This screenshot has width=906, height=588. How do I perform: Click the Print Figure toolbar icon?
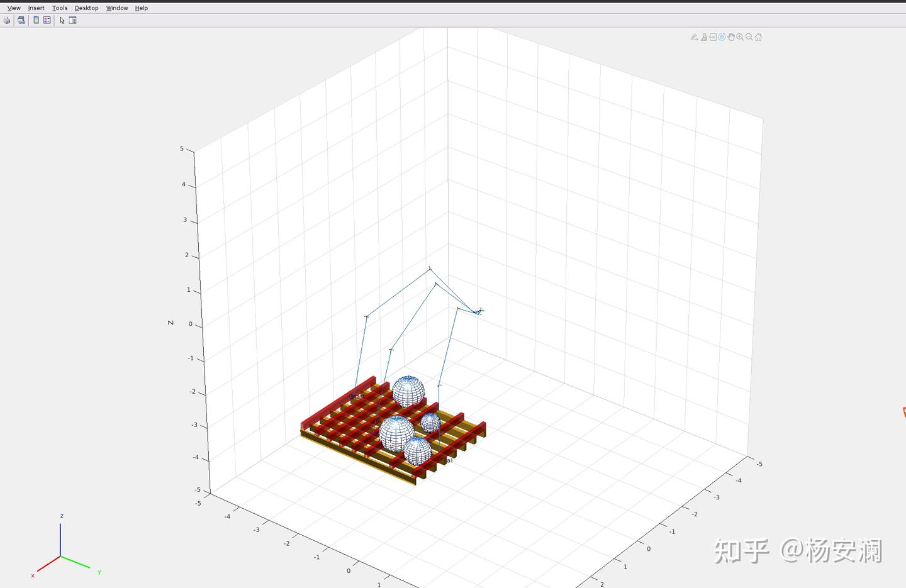pos(7,20)
